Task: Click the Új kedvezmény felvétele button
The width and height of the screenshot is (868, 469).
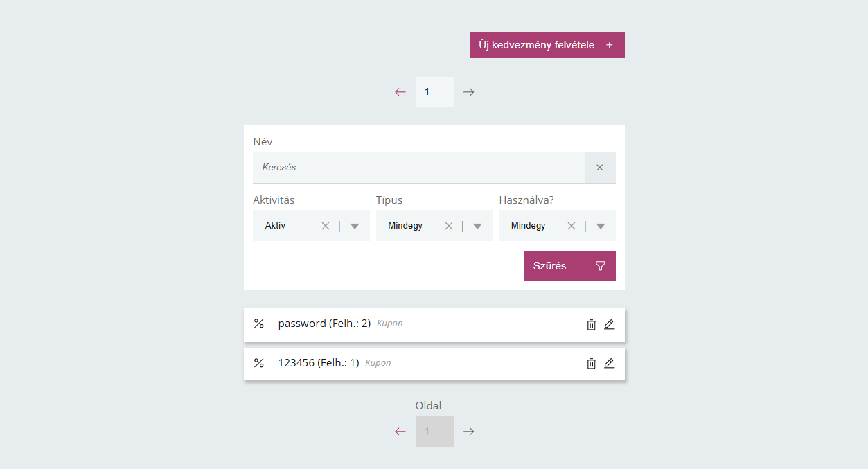Action: 547,45
